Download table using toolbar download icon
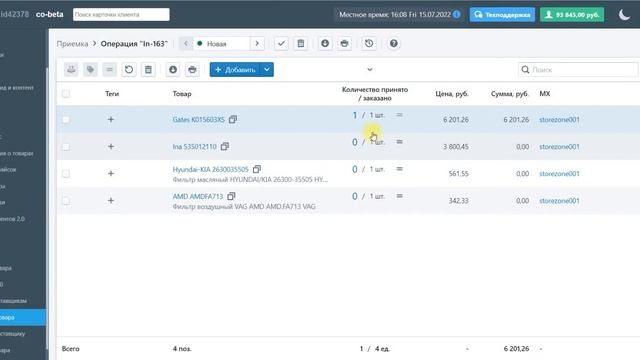Screen dimensions: 640x360 (173, 70)
